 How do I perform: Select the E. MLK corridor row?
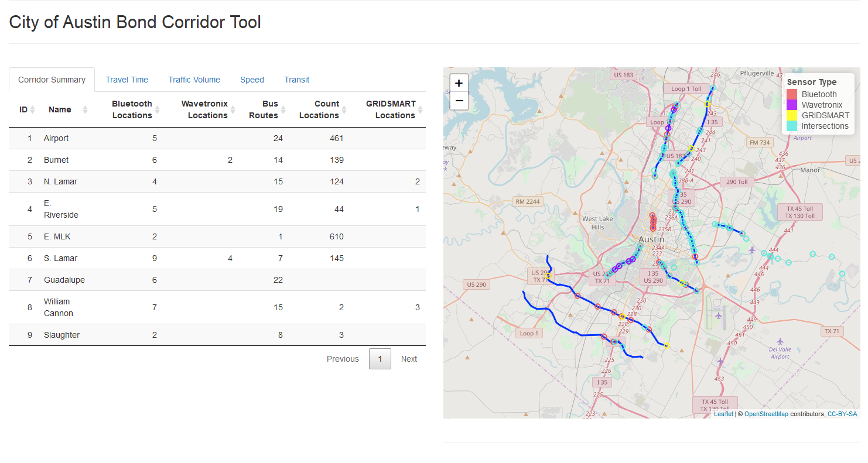(217, 236)
